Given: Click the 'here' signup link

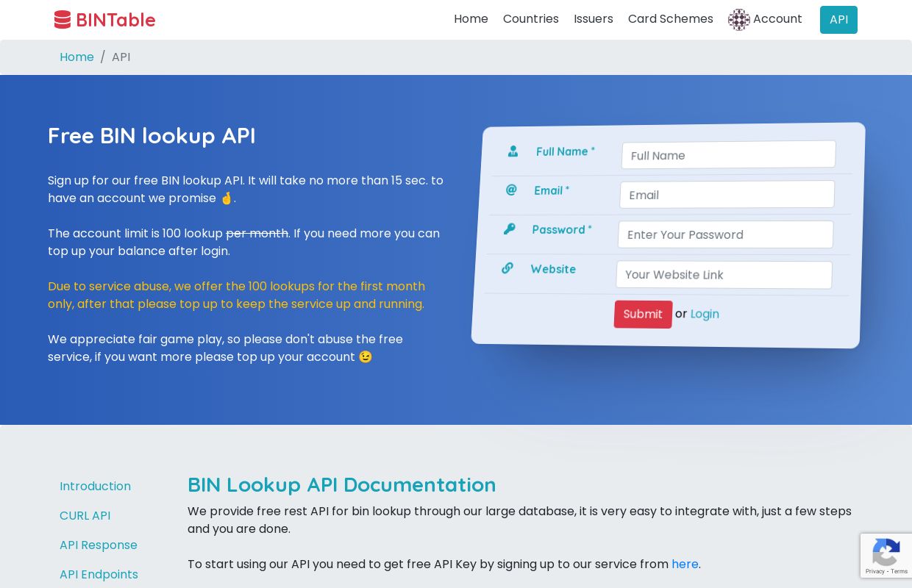Looking at the screenshot, I should coord(685,564).
